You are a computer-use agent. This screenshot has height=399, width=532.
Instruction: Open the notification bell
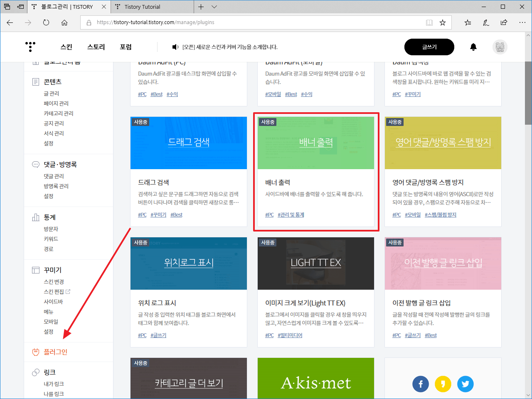(473, 47)
